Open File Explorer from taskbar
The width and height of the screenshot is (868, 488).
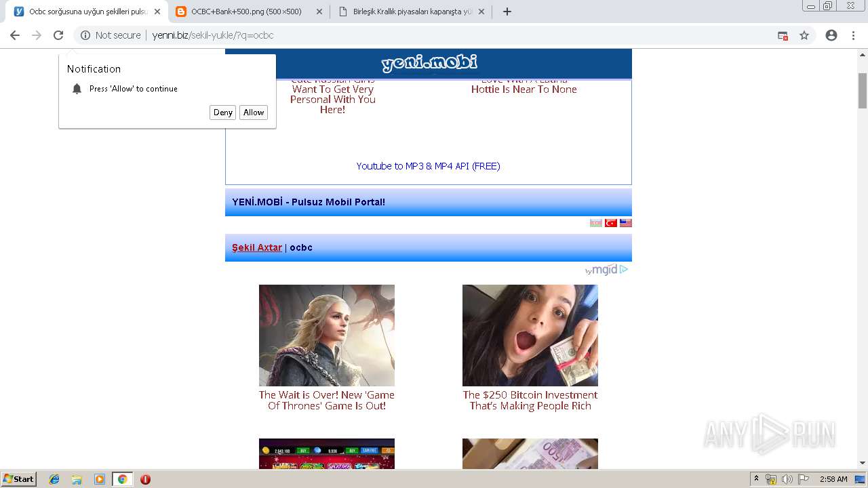click(77, 479)
